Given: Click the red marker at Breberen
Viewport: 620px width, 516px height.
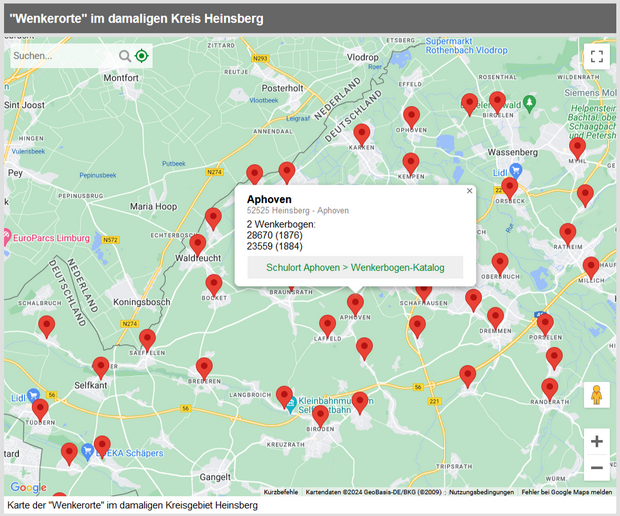Looking at the screenshot, I should 204,369.
